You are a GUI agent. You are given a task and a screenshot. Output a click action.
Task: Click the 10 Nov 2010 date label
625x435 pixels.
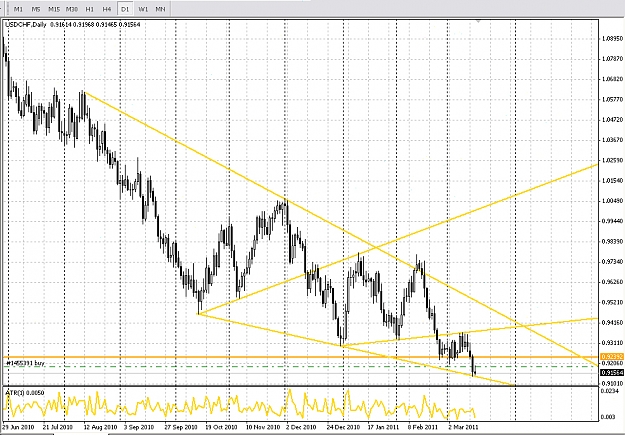262,427
